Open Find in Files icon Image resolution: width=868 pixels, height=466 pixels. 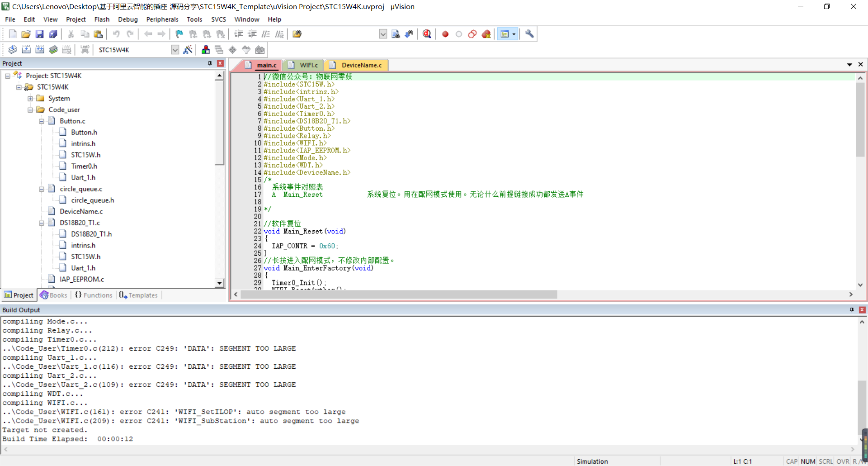click(297, 34)
